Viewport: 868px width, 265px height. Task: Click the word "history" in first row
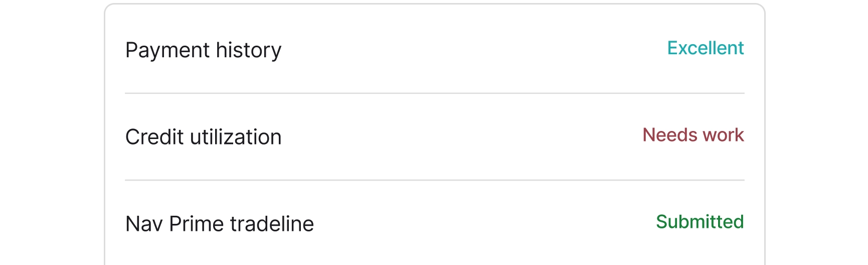pos(249,50)
